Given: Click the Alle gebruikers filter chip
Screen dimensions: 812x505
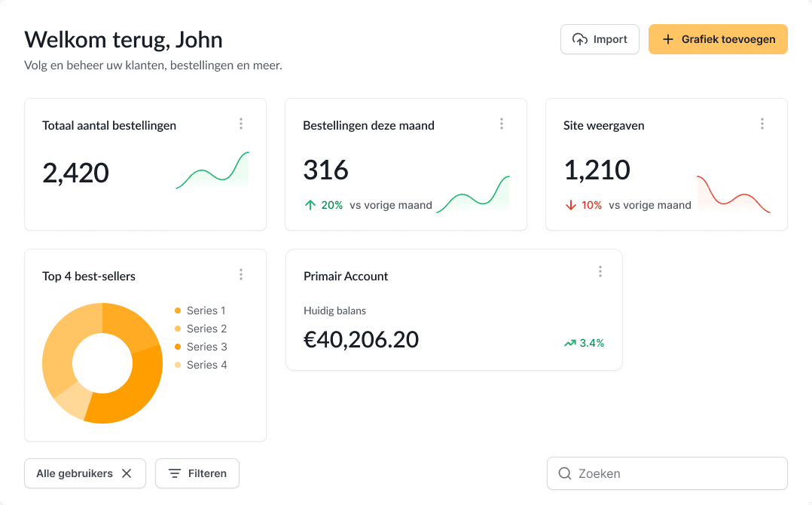Looking at the screenshot, I should click(75, 473).
